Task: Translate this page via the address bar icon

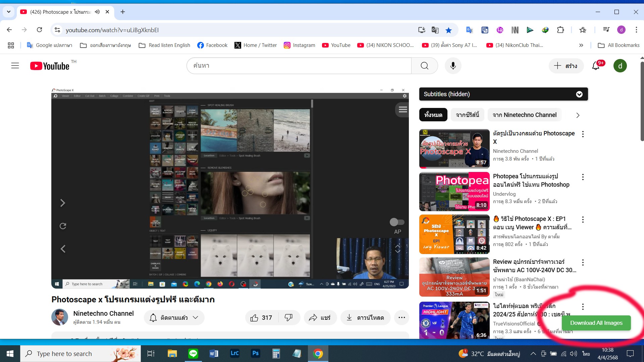Action: pos(435,30)
